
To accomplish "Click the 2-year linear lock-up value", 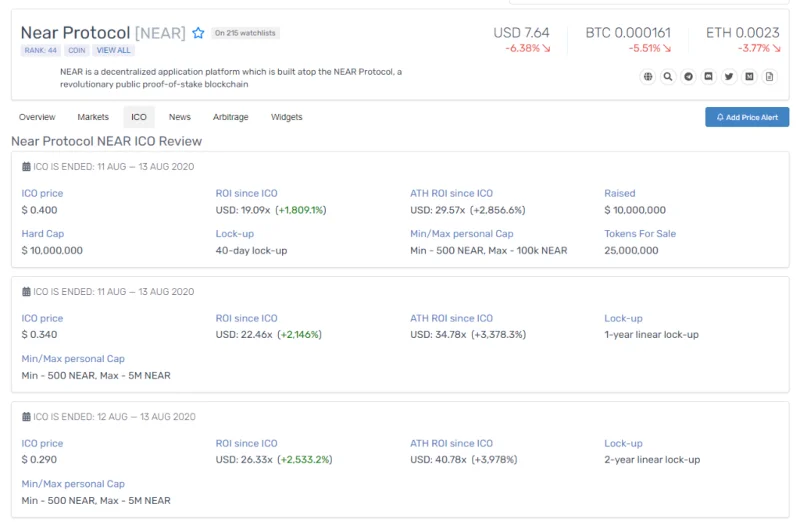I will pyautogui.click(x=652, y=459).
